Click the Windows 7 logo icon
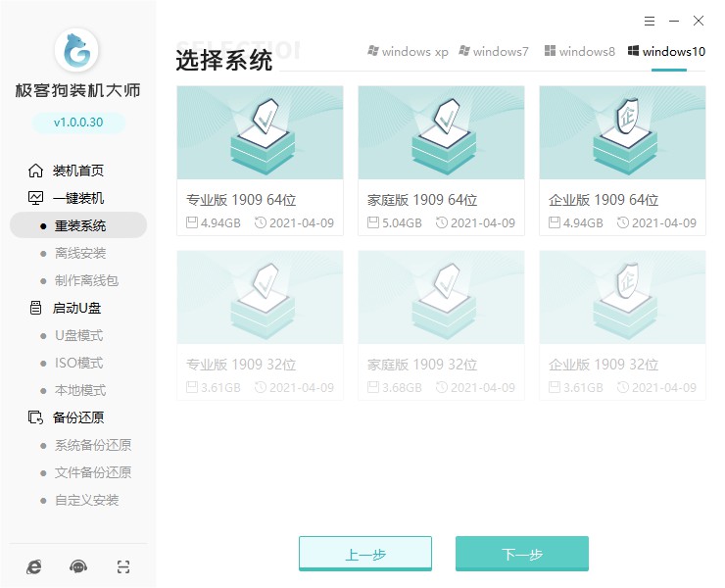The height and width of the screenshot is (588, 725). coord(464,50)
